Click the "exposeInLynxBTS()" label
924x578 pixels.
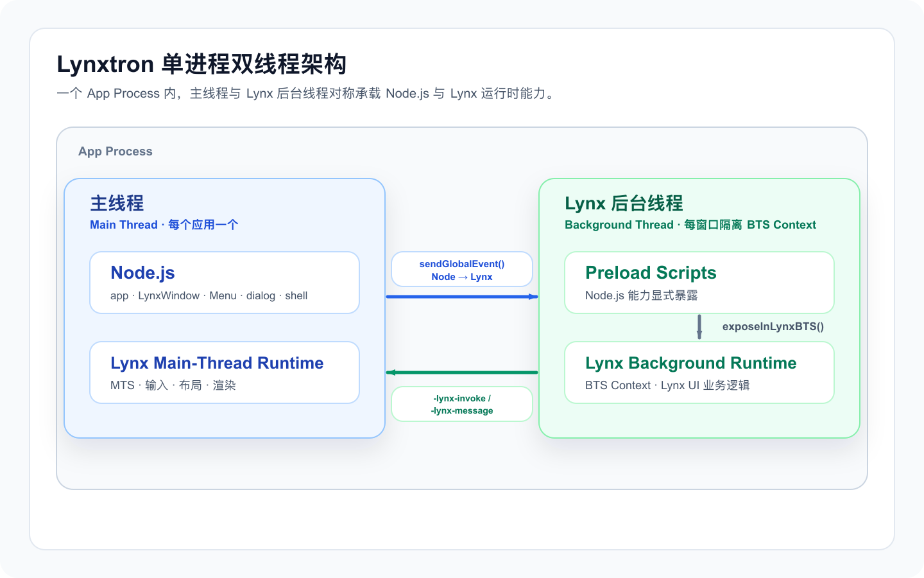coord(773,326)
